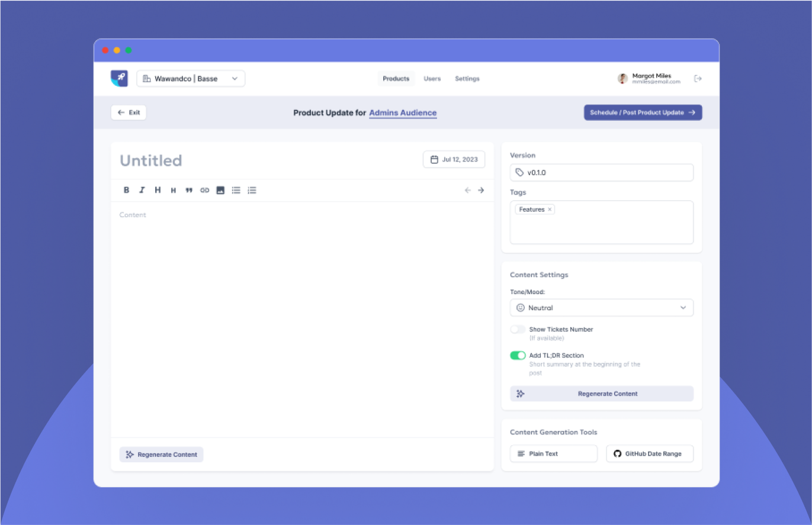The height and width of the screenshot is (525, 812).
Task: Disable Add TL;DR Section switch
Action: (x=518, y=355)
